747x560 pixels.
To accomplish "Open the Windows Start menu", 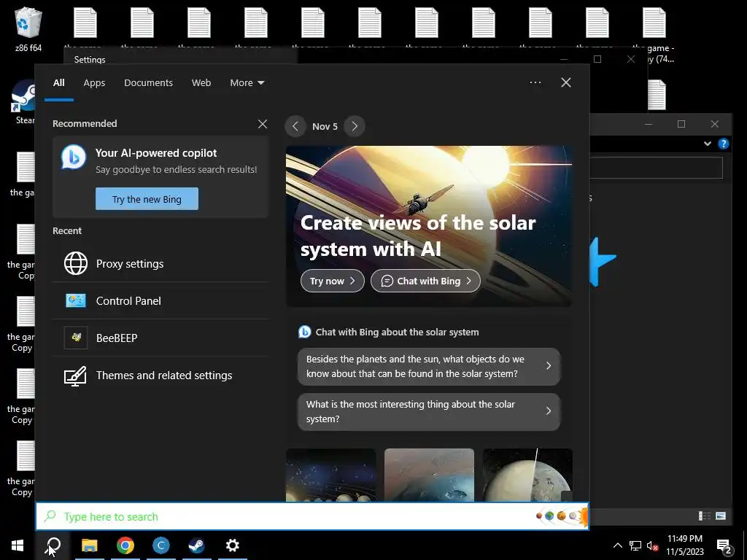I will 18,545.
